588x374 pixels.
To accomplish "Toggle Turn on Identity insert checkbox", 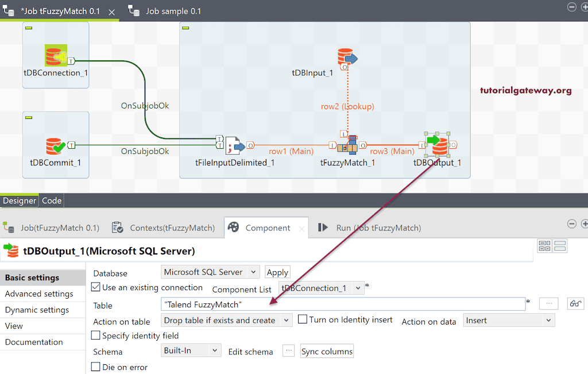I will point(303,319).
